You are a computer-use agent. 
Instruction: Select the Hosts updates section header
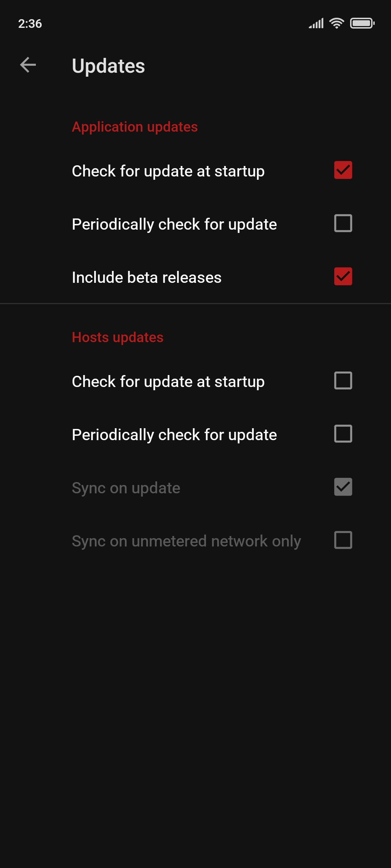(118, 337)
